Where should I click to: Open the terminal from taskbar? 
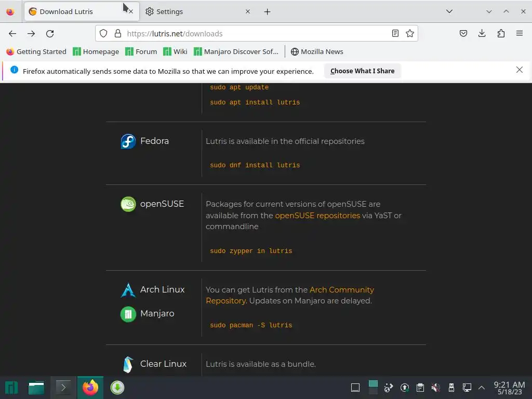[63, 388]
